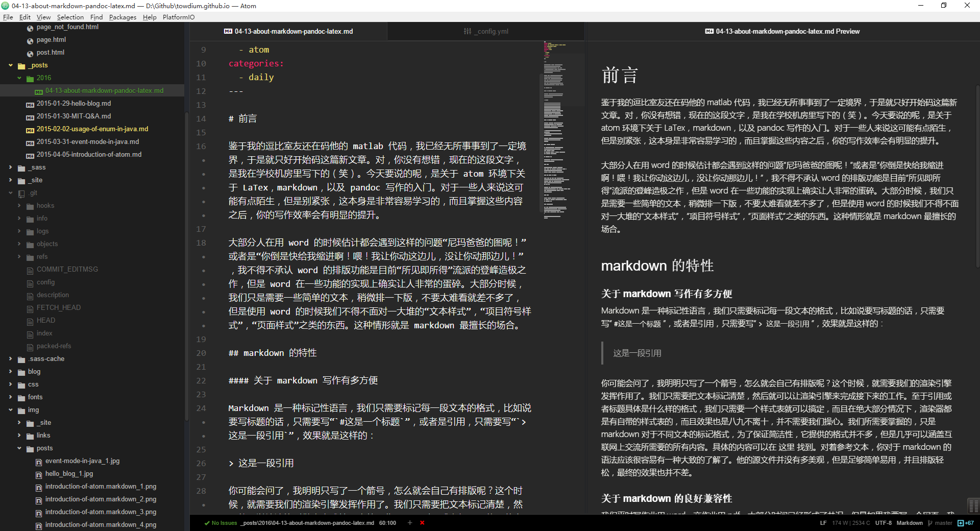
Task: Click the file icon of FETCH_HEAD
Action: 30,309
